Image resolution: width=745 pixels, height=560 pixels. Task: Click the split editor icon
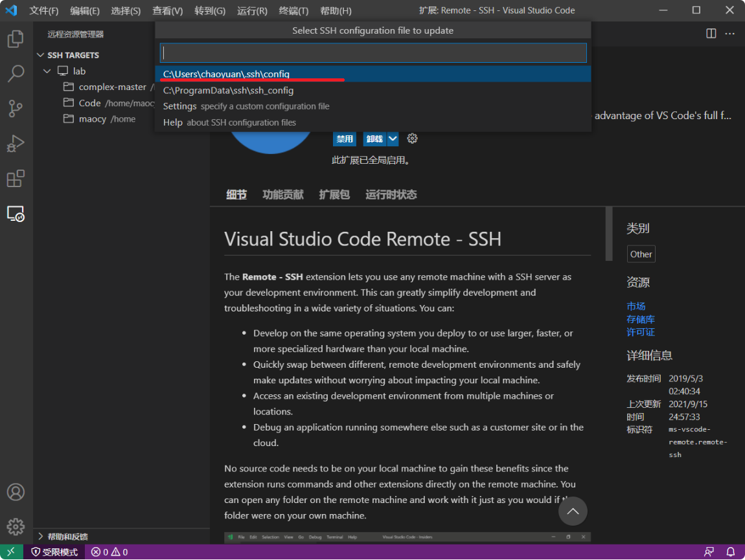[711, 33]
